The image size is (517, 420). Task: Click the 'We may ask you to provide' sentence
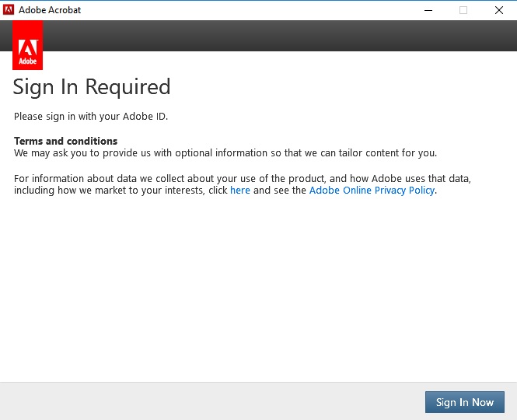click(225, 153)
